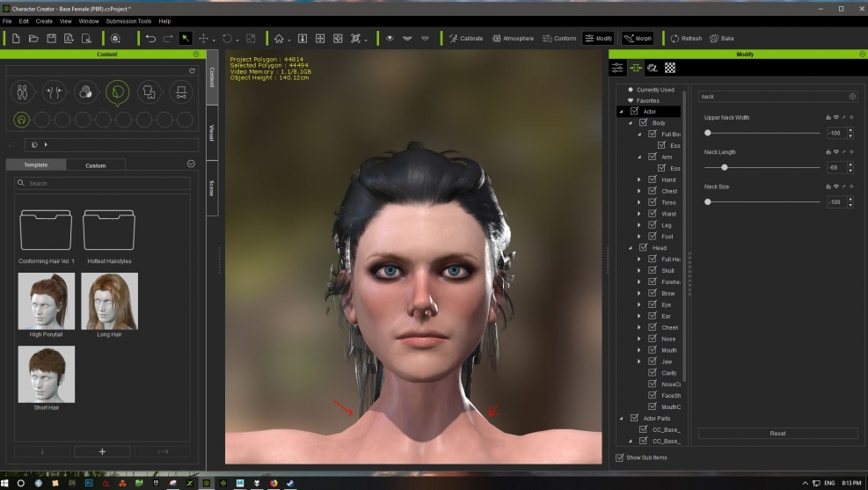The image size is (868, 490).
Task: Click the Home view icon
Action: (x=279, y=39)
